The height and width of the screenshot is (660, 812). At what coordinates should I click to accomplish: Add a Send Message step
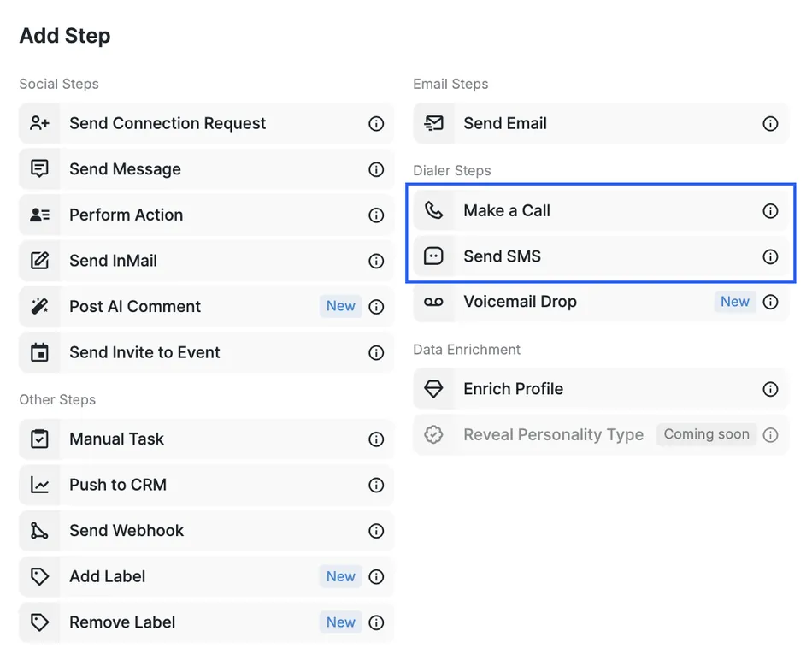point(206,169)
